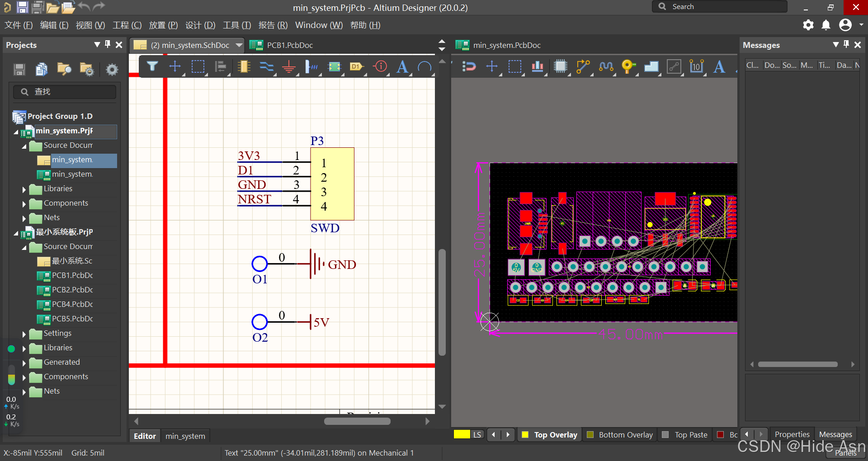The image size is (868, 461).
Task: Click the schematic place port D1 icon
Action: pos(357,67)
